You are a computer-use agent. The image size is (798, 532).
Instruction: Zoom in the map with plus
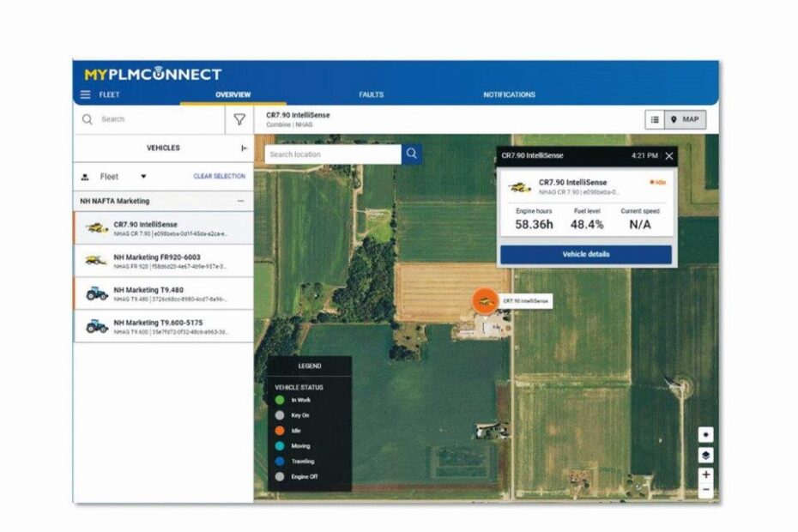(705, 475)
